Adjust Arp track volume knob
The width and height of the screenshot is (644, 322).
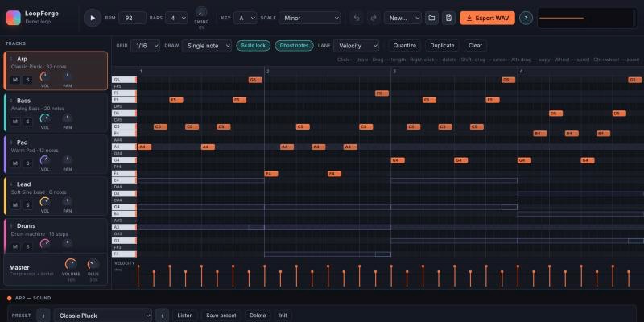pyautogui.click(x=45, y=76)
